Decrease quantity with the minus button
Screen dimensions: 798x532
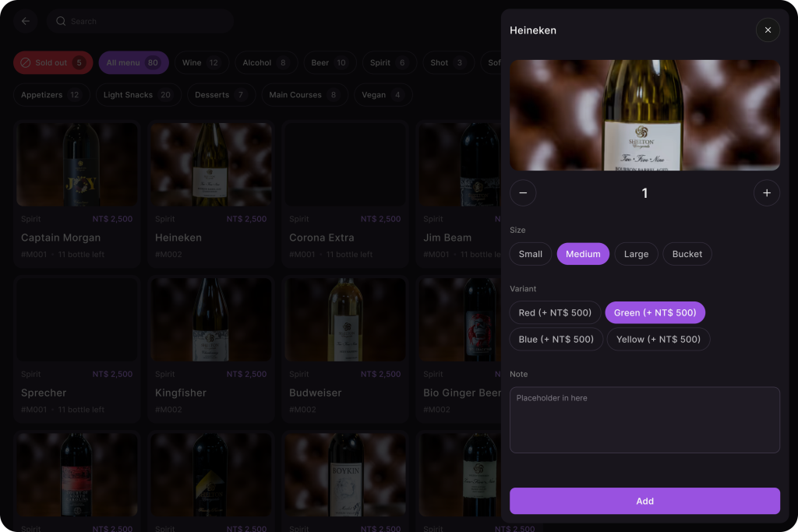523,192
